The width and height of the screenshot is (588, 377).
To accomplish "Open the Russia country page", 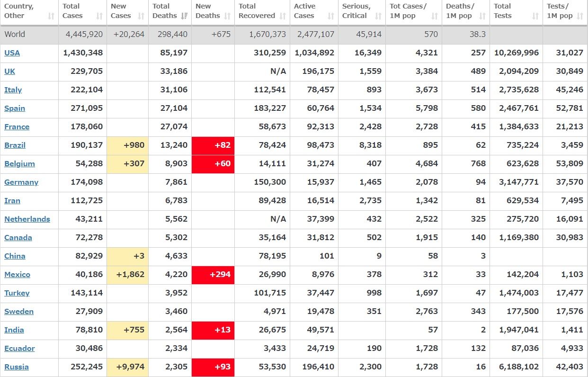I will click(17, 367).
